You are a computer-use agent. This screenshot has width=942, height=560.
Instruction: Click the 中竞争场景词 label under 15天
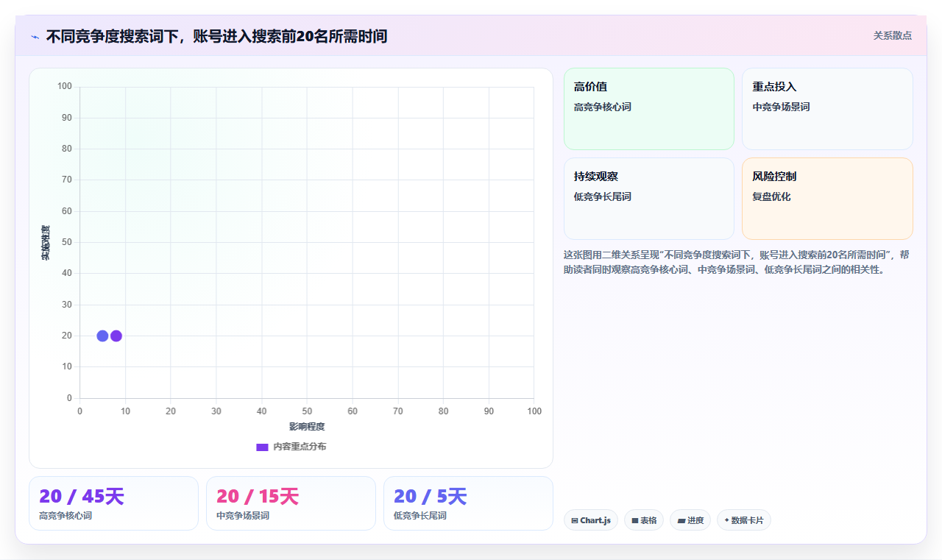[243, 516]
